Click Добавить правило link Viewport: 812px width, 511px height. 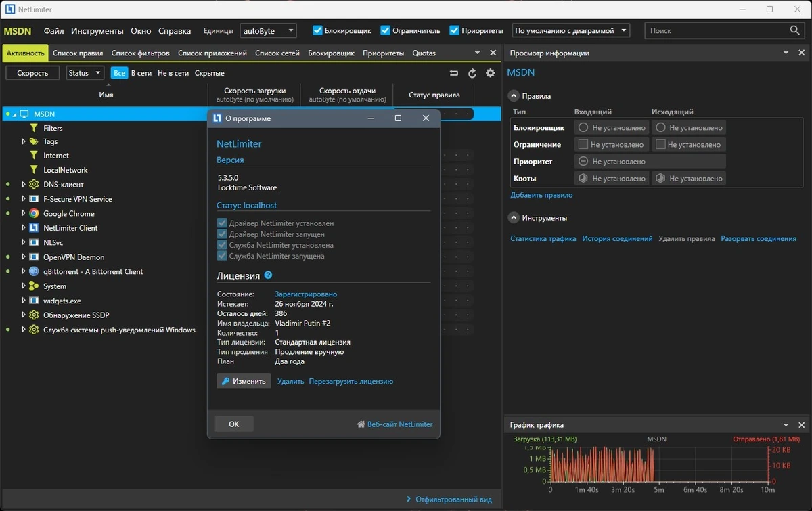click(541, 195)
